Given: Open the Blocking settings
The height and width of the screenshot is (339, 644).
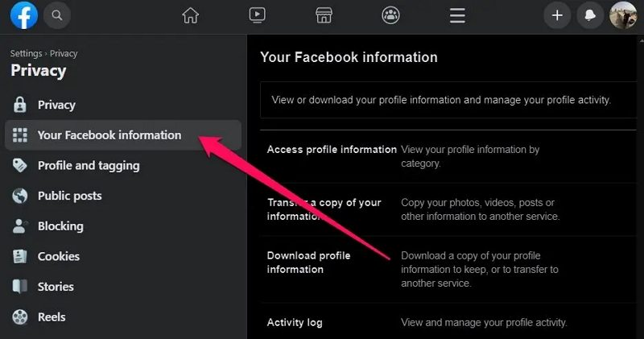Looking at the screenshot, I should [x=60, y=226].
